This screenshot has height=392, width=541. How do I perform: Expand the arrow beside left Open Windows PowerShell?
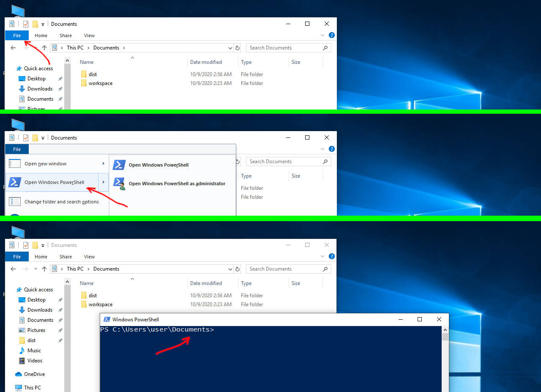[103, 182]
